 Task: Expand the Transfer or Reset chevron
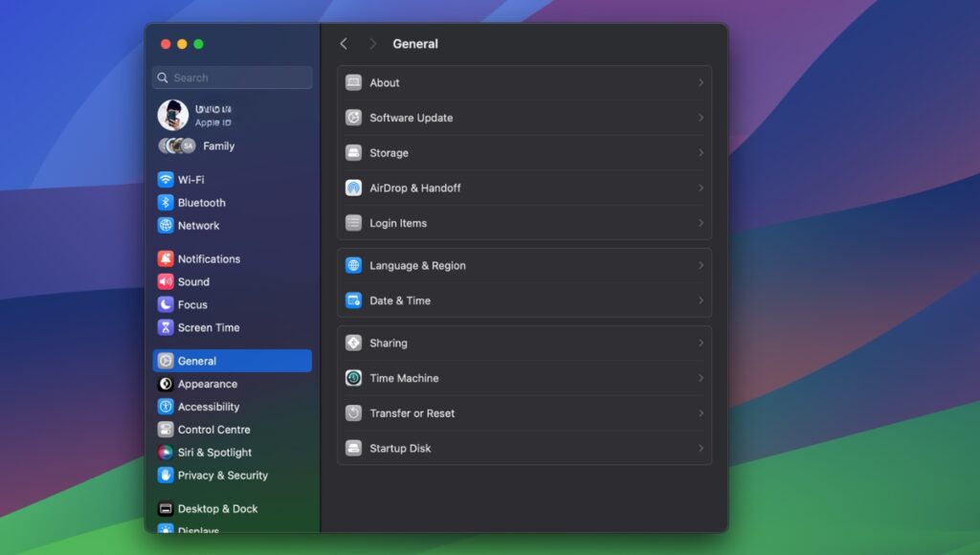click(x=701, y=413)
